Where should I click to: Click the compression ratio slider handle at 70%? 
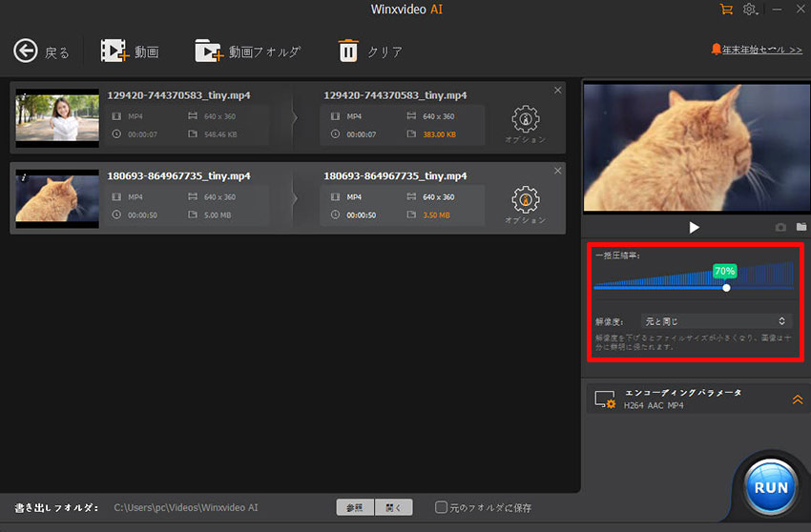click(x=726, y=287)
